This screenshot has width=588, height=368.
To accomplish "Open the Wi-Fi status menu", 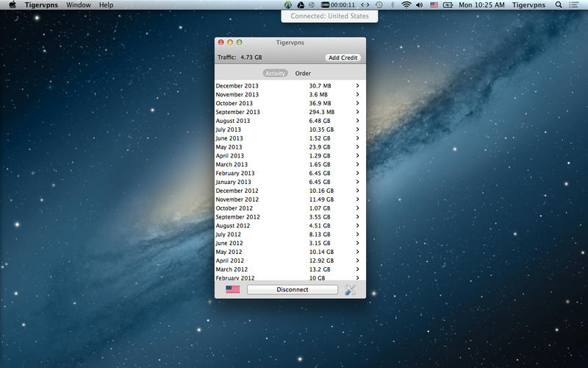I will (x=406, y=5).
